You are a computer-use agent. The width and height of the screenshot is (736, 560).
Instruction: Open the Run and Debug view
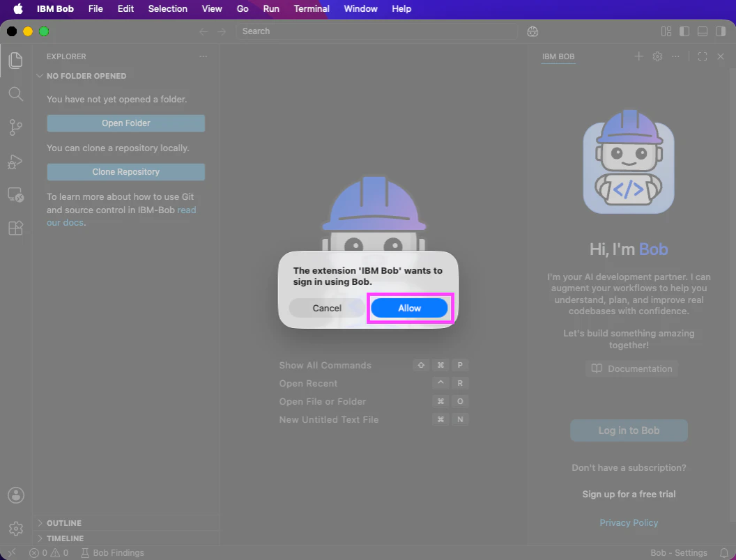(x=15, y=162)
